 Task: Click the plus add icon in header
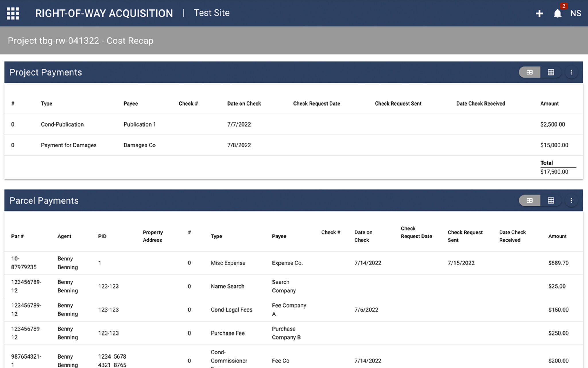539,13
